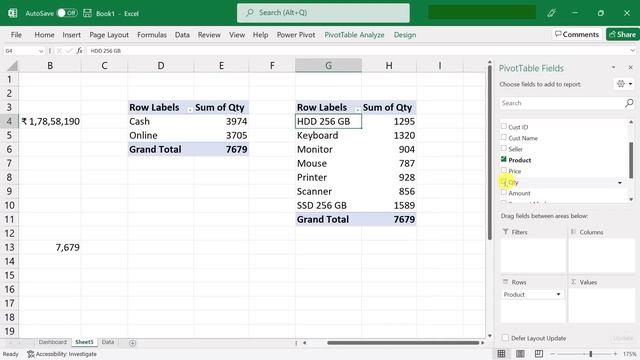Check the Seller field checkbox
Image resolution: width=640 pixels, height=360 pixels.
(504, 149)
